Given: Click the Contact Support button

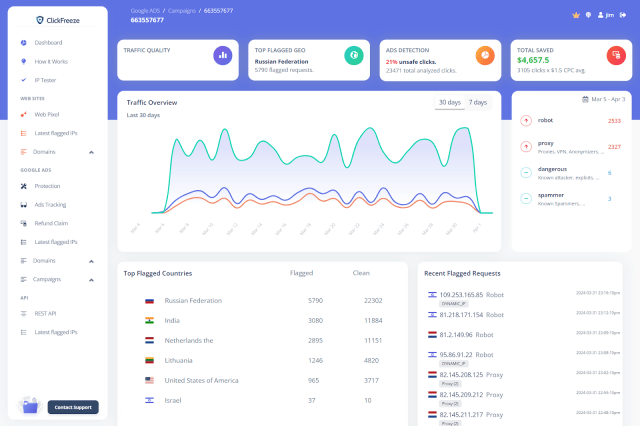Looking at the screenshot, I should point(73,407).
